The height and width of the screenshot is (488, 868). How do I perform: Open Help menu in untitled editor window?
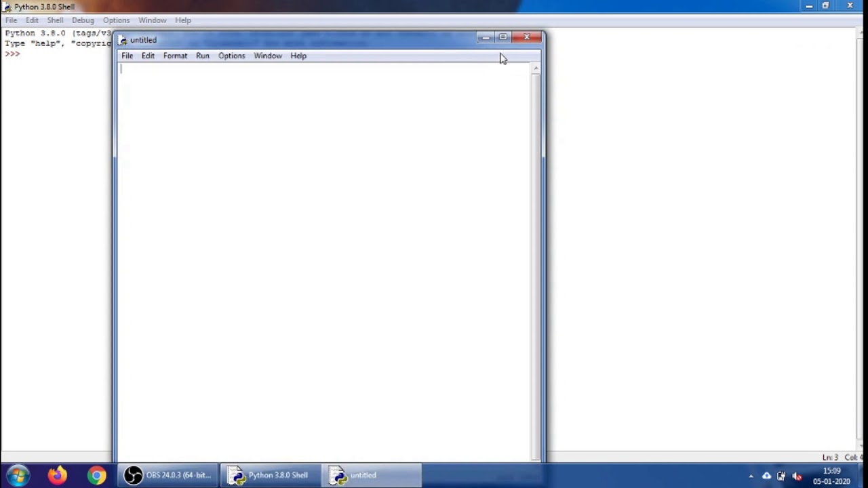pos(298,56)
